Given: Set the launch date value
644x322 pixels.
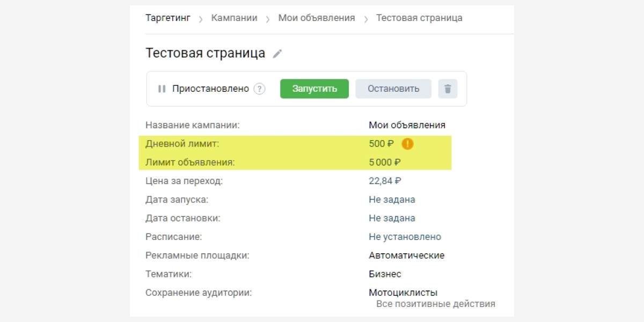Looking at the screenshot, I should click(x=392, y=200).
